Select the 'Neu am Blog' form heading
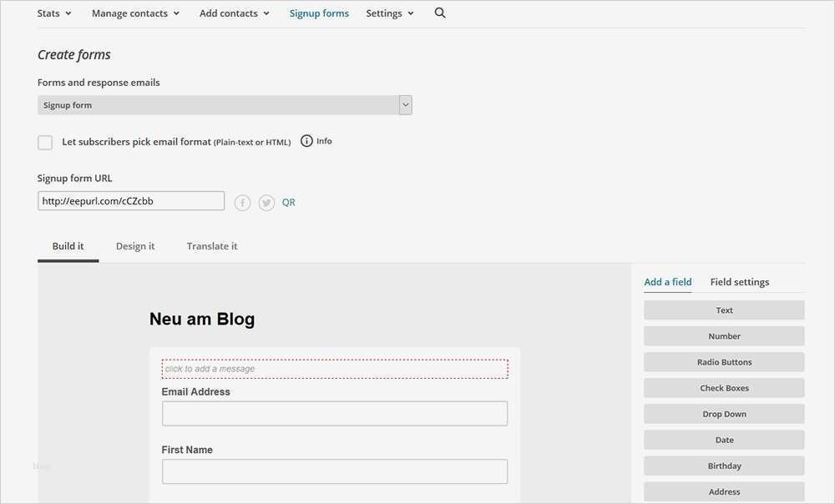Viewport: 835px width, 504px height. click(x=202, y=320)
